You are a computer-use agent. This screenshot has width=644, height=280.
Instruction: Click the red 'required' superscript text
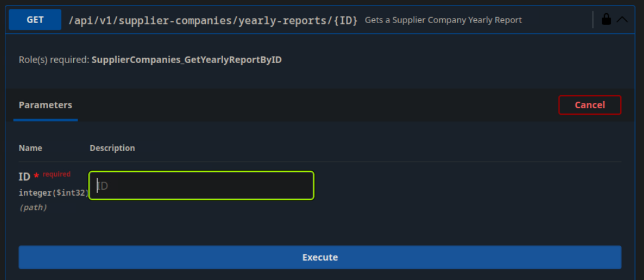[57, 174]
